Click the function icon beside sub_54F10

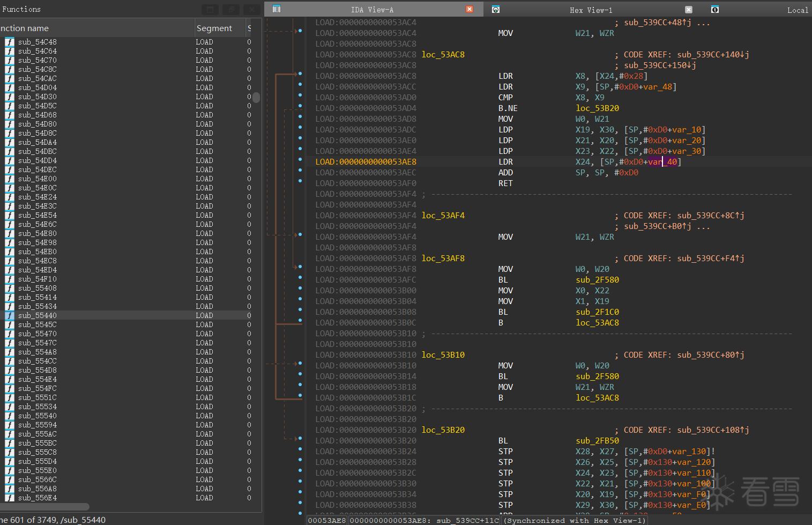coord(10,279)
